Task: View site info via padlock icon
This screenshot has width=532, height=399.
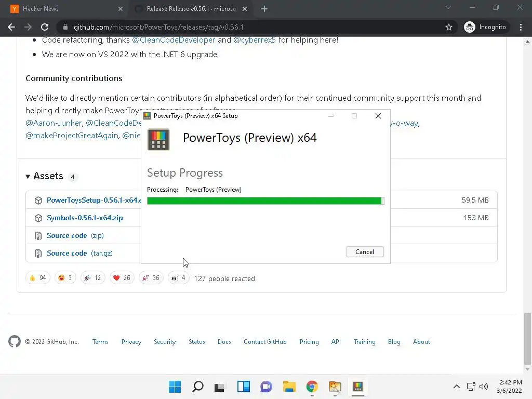Action: [x=65, y=27]
